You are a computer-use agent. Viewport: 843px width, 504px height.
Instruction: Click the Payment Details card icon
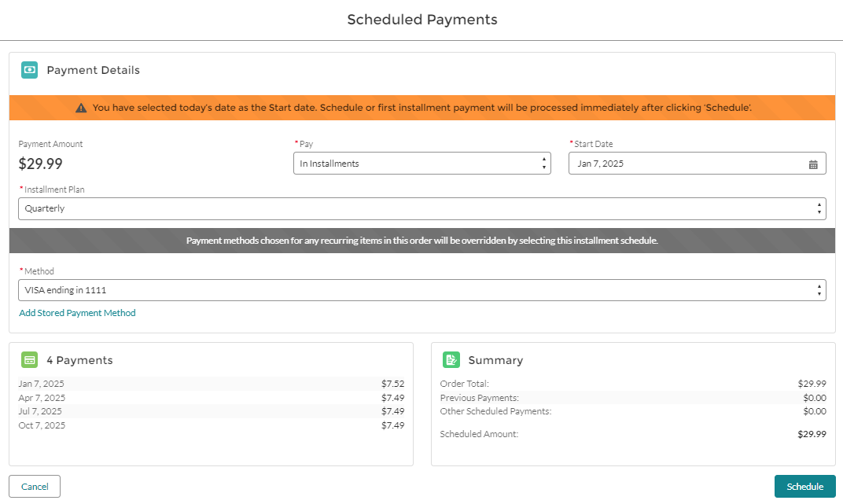coord(29,70)
